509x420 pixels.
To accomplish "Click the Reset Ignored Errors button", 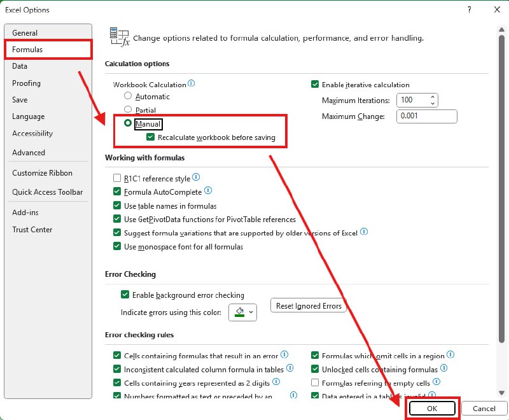I will [309, 306].
